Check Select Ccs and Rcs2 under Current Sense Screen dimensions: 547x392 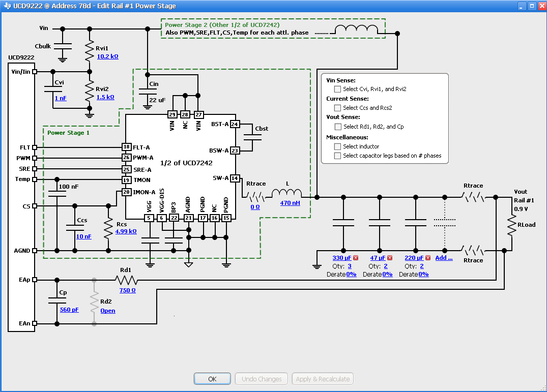pos(337,108)
